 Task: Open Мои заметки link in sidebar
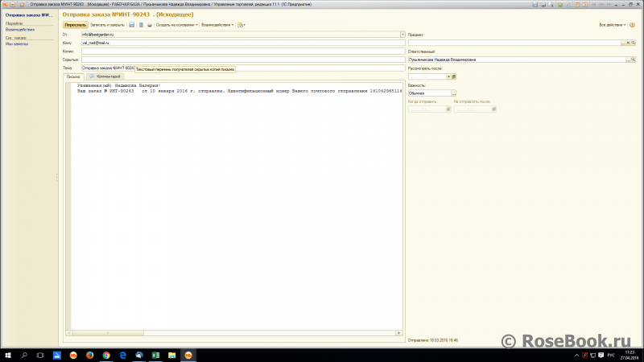tap(15, 43)
